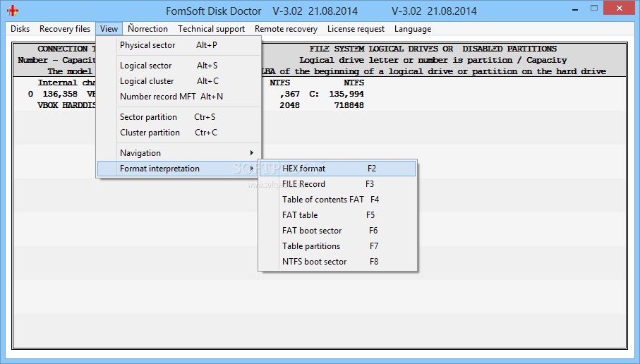Viewport: 640px width, 364px height.
Task: Click the 136,358 disk capacity value
Action: [60, 95]
